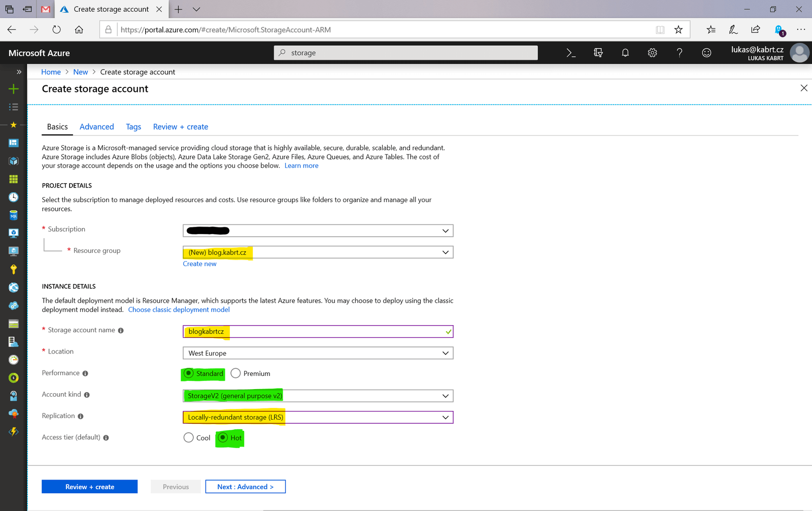Select the Create storage account browser tab
The image size is (812, 511).
pyautogui.click(x=111, y=9)
